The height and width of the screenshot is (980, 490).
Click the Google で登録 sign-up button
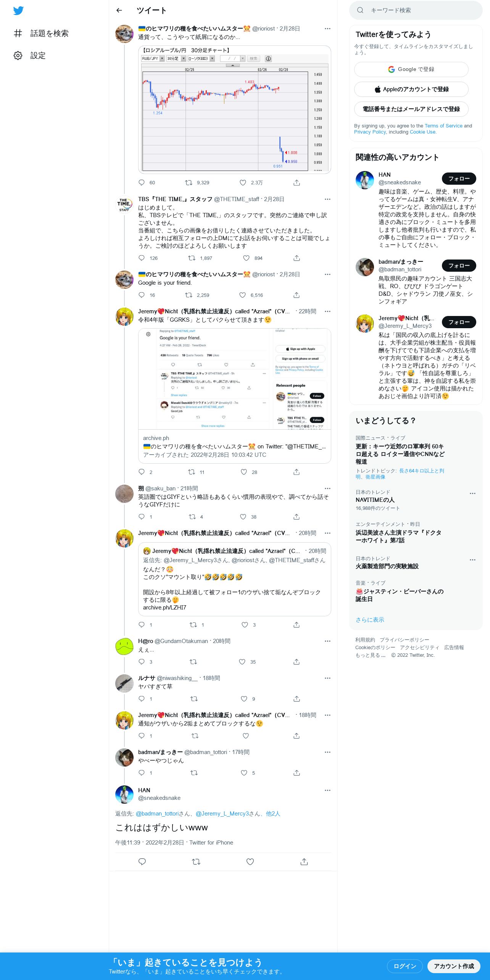tap(411, 69)
